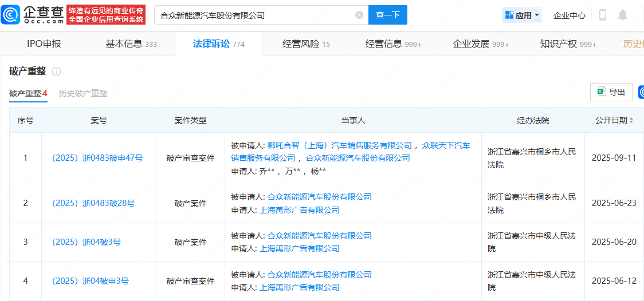
Task: Switch to the 基本信息 tab
Action: tap(131, 44)
